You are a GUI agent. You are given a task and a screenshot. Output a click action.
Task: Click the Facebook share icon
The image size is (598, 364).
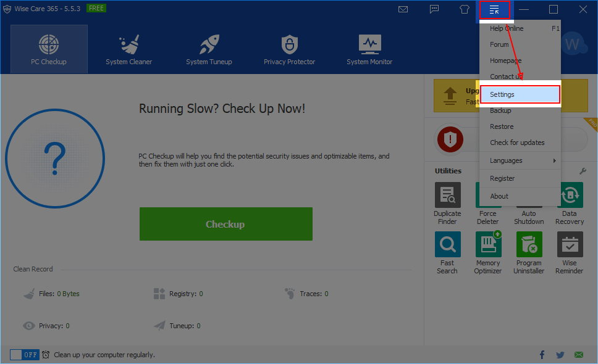pyautogui.click(x=542, y=355)
